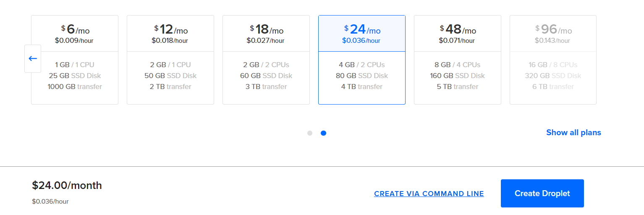Open the Create via Command Line link
Screen dimensions: 644x215
(429, 194)
